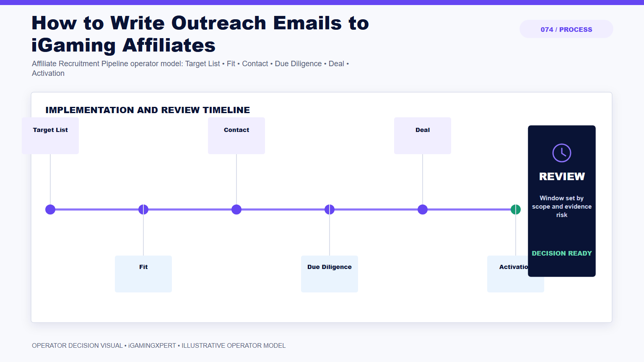Click the Implementation and Review Timeline heading

pos(148,110)
